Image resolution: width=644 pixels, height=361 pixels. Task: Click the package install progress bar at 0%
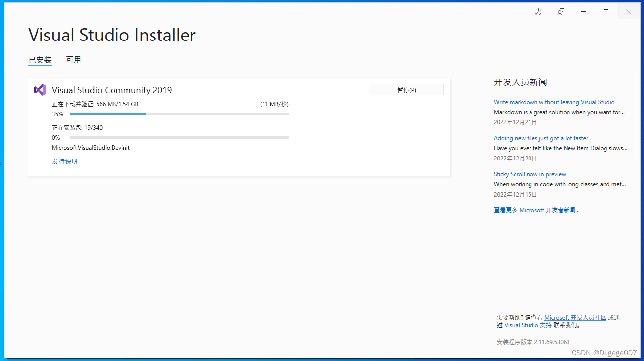tap(179, 138)
